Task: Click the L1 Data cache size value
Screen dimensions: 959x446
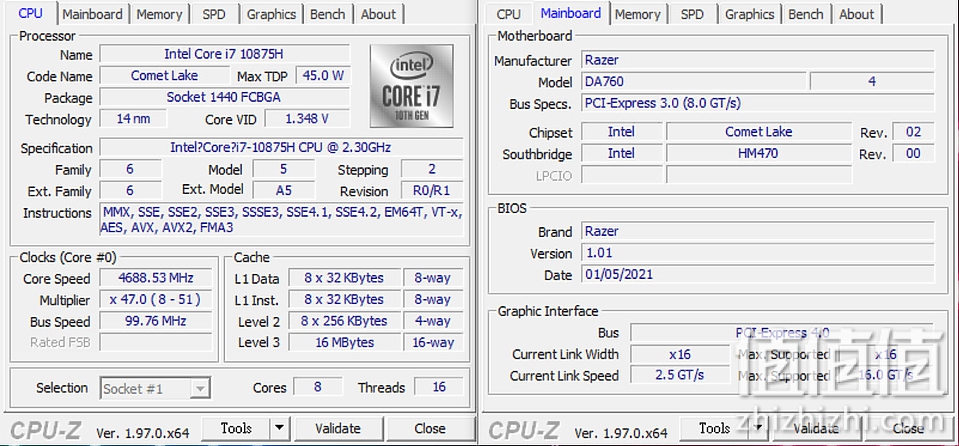Action: [x=344, y=278]
